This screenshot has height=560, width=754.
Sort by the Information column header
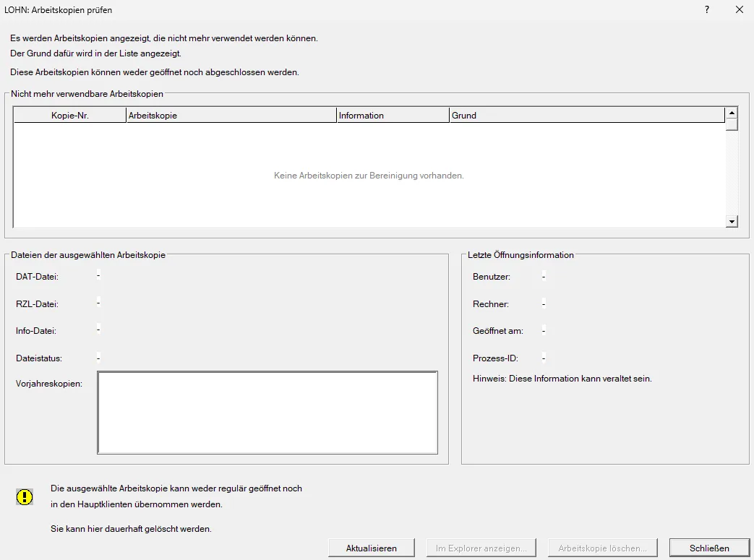(x=393, y=116)
